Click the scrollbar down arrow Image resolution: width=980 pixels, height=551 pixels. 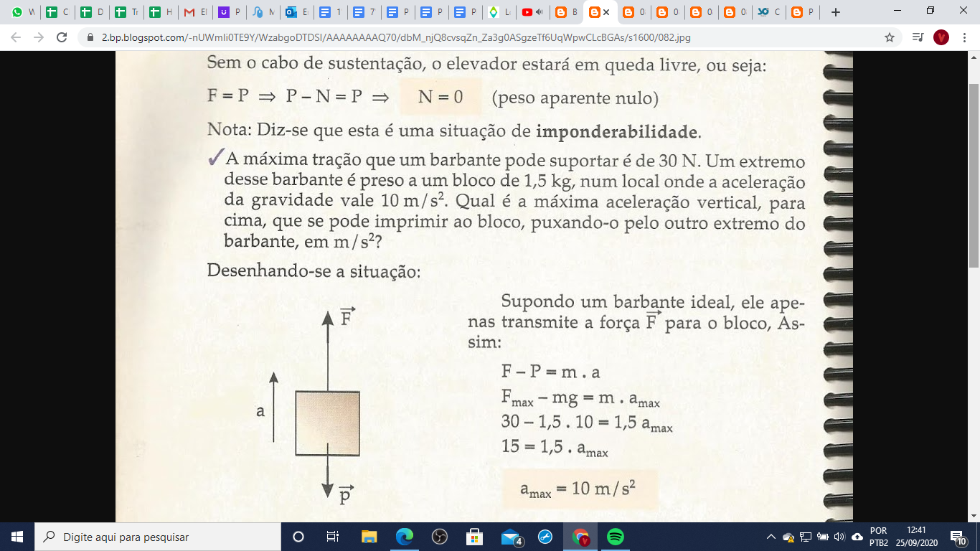(974, 515)
